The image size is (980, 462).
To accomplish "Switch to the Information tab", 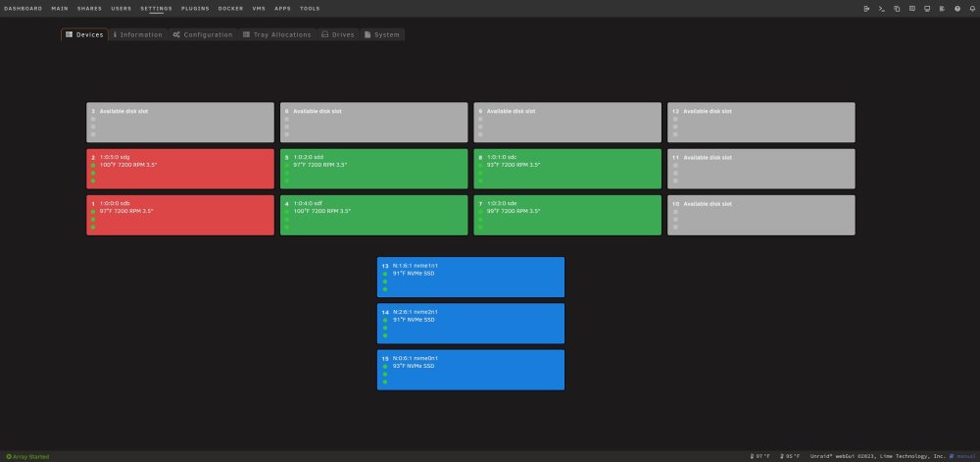I will (137, 35).
